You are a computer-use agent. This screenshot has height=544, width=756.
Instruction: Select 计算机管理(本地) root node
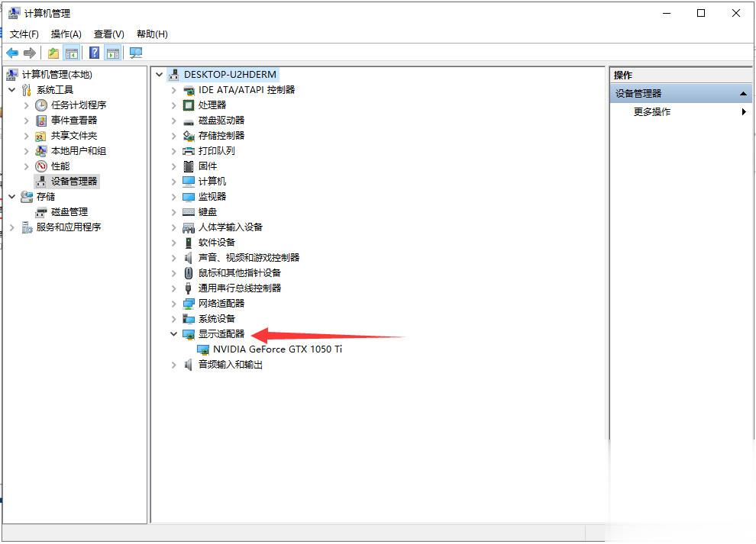[x=57, y=75]
